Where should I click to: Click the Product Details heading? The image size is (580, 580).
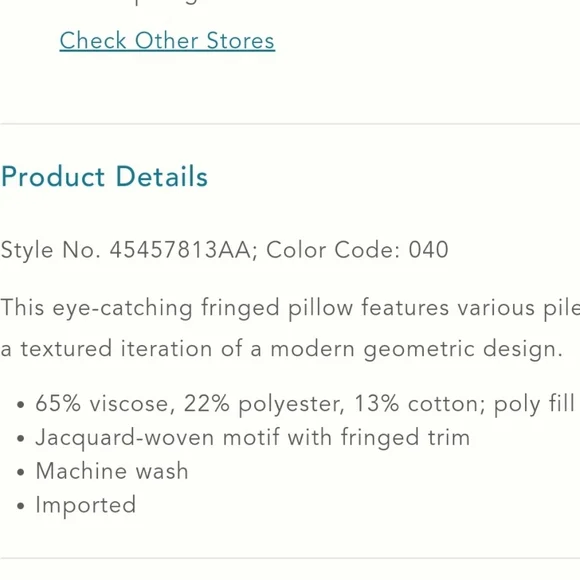104,176
